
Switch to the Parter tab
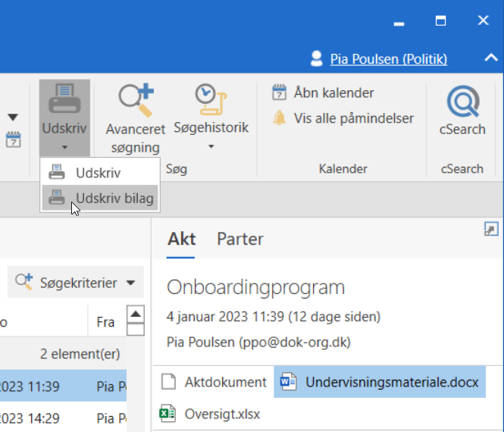239,239
